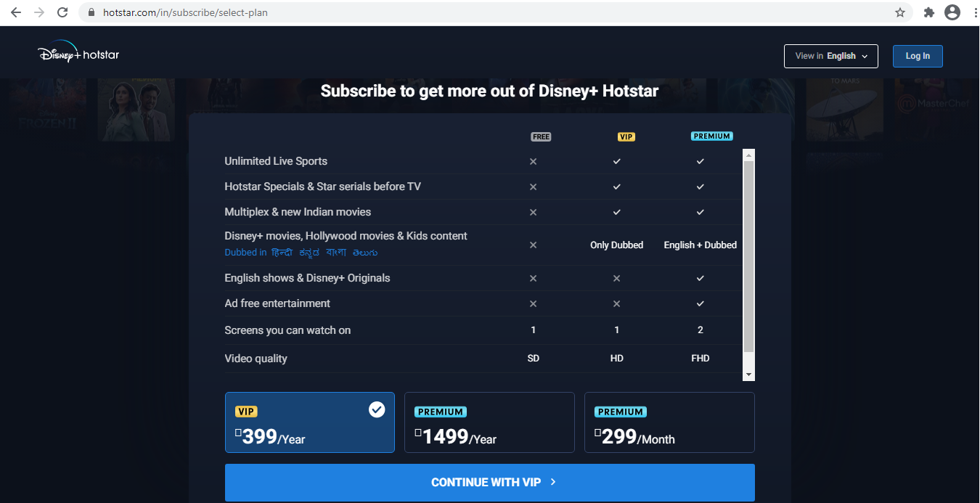Click the VIP badge in the table header

(x=626, y=136)
